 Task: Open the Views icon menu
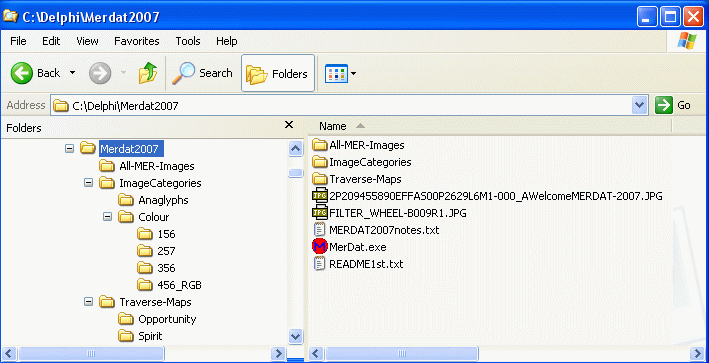336,73
